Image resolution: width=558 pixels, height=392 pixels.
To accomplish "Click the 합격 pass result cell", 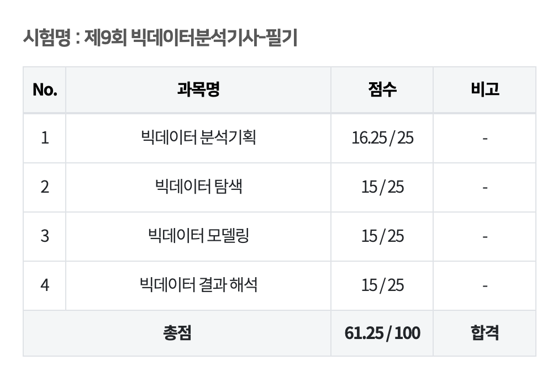I will click(x=485, y=333).
